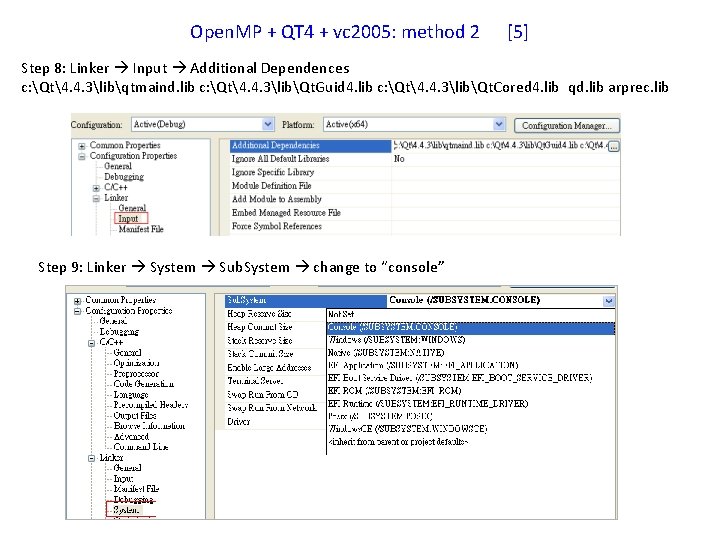Select Preprocessor under C/C++
This screenshot has height=540, width=720.
pyautogui.click(x=136, y=374)
